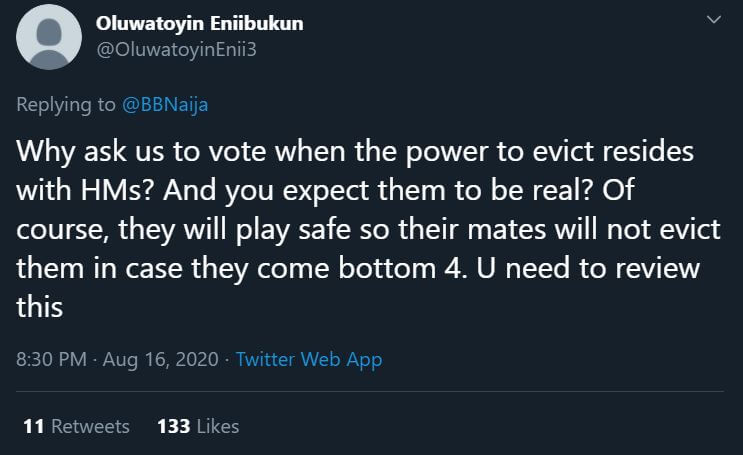This screenshot has width=743, height=455.
Task: Select the tweet line starting 'Why ask us'
Action: 355,152
